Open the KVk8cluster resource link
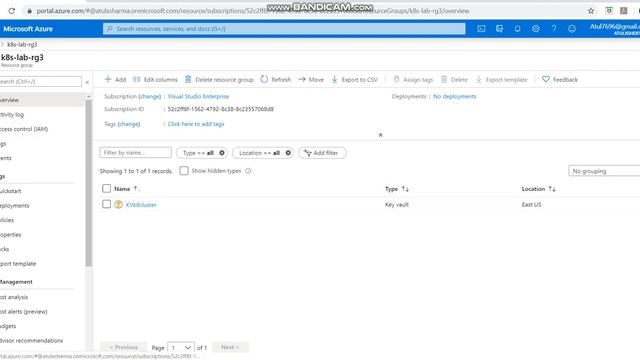The image size is (640, 360). (x=141, y=204)
